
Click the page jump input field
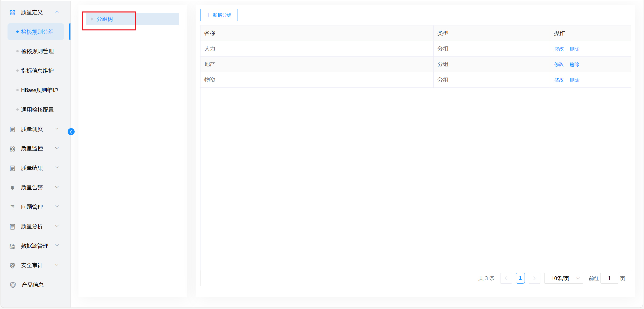609,278
